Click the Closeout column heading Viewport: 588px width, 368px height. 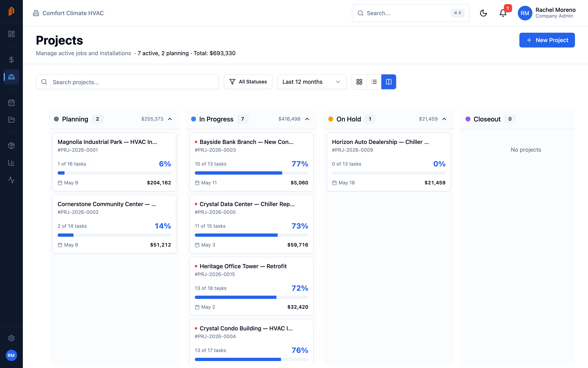pos(487,119)
